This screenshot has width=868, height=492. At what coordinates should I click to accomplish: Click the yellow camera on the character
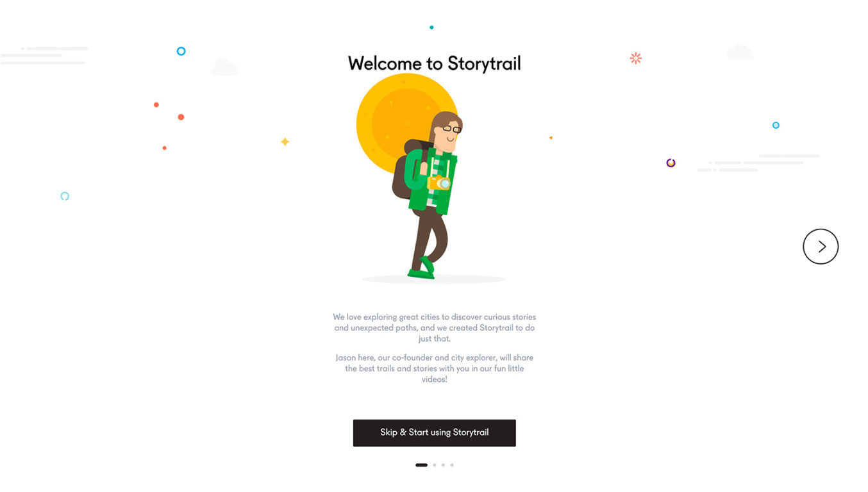click(x=439, y=183)
